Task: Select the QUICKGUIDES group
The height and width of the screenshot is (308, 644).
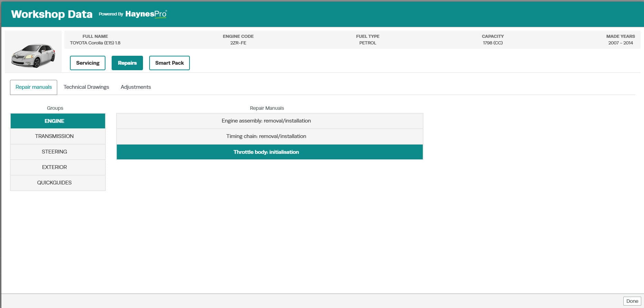Action: (58, 183)
